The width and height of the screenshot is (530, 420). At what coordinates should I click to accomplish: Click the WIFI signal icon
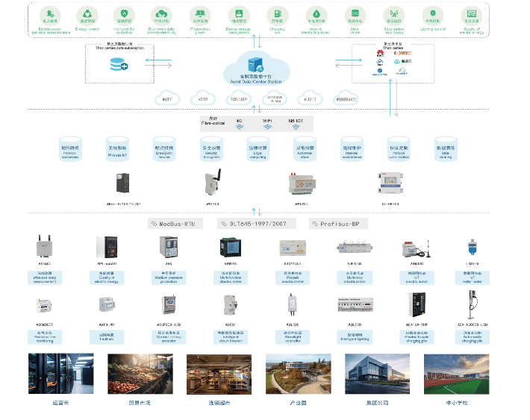click(267, 127)
